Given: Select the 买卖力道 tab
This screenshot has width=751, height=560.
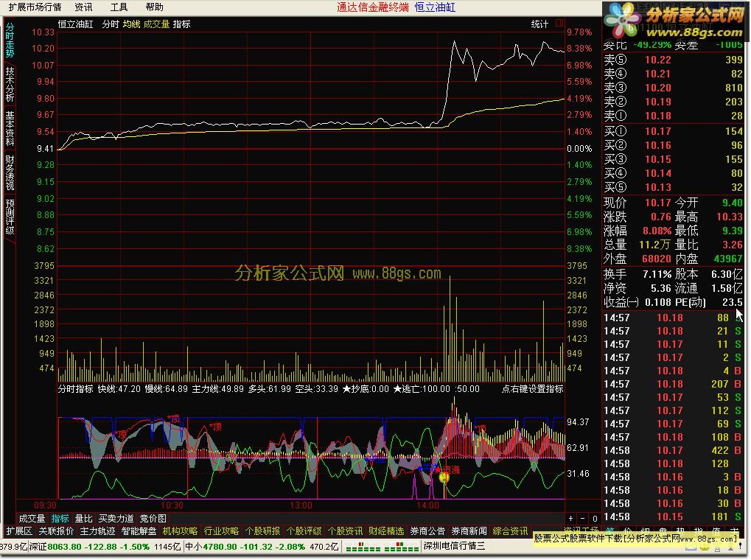Looking at the screenshot, I should click(116, 518).
